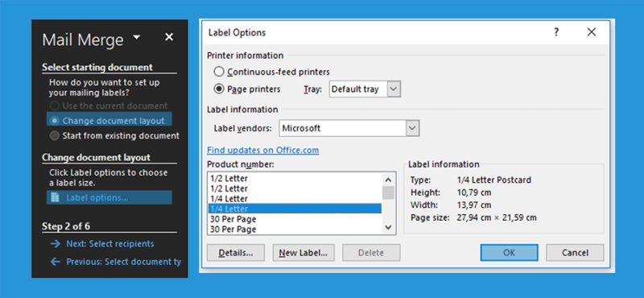
Task: Open Find updates on Office.com link
Action: [263, 150]
